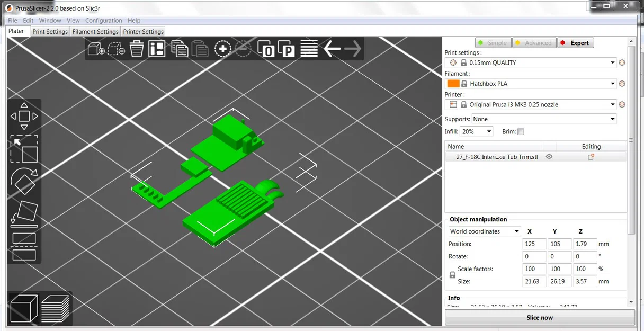Screen dimensions: 644x331
Task: Switch to sliced layers preview icon
Action: 55,308
